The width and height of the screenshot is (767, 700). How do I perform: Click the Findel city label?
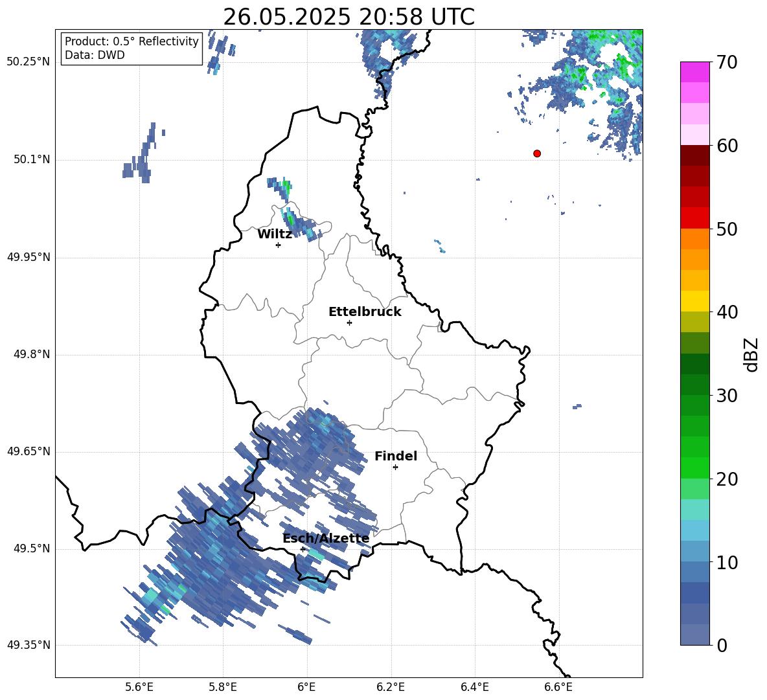point(396,456)
